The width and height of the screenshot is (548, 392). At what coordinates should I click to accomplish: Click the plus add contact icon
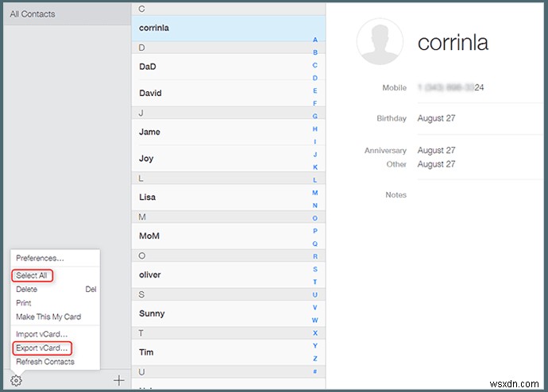click(118, 380)
